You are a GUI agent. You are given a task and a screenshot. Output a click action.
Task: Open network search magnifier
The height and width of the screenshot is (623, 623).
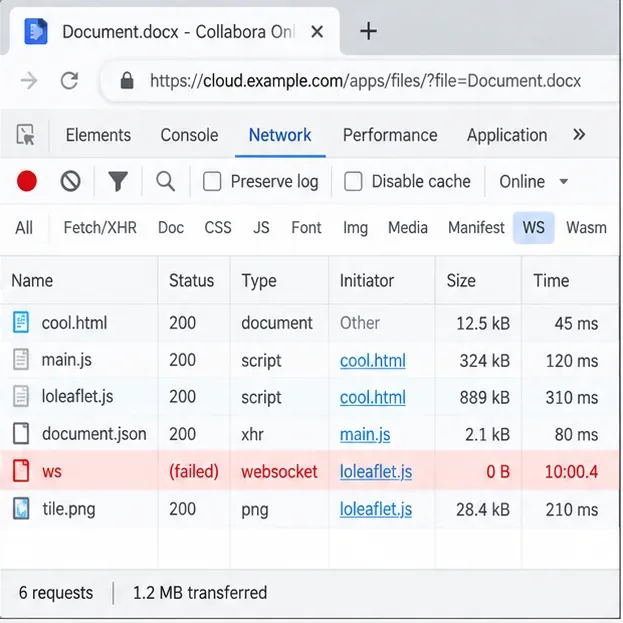click(x=165, y=182)
